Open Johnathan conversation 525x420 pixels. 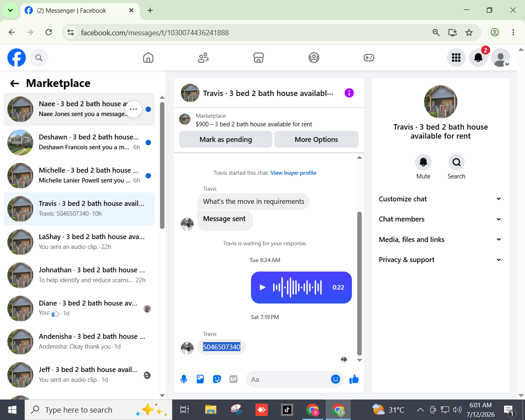tap(79, 275)
